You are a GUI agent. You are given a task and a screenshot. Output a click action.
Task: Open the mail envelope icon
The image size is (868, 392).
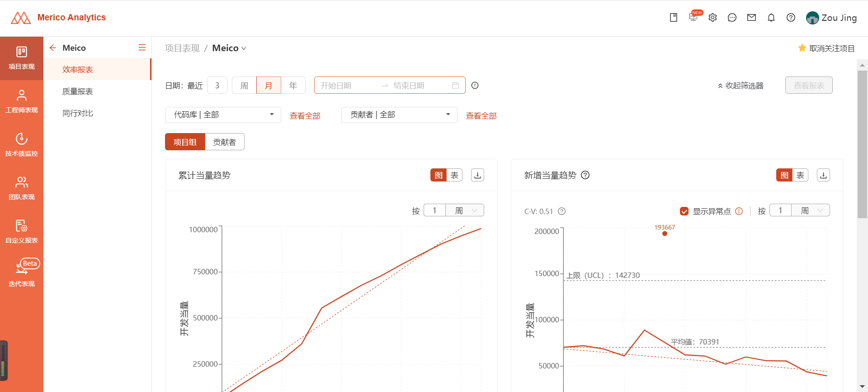(752, 18)
